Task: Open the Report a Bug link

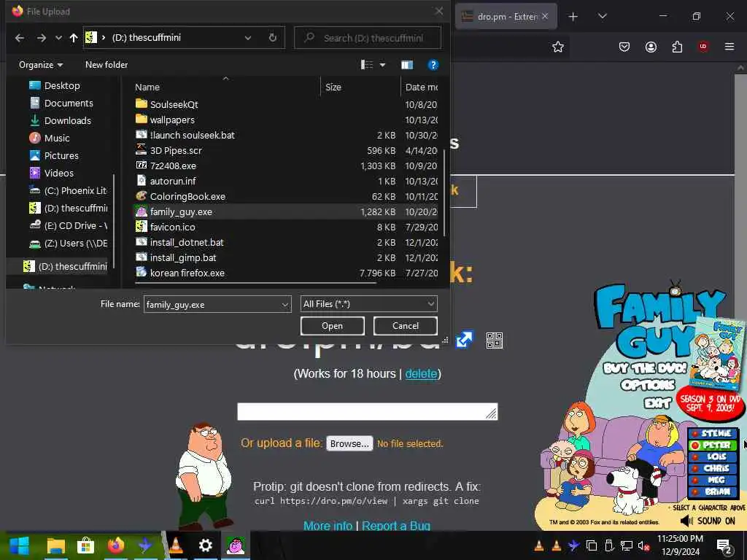Action: click(x=396, y=526)
